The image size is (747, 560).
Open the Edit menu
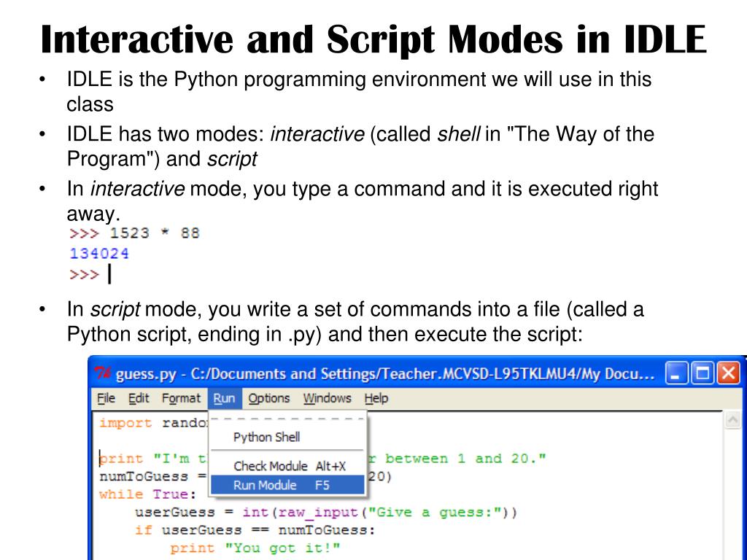click(x=139, y=398)
